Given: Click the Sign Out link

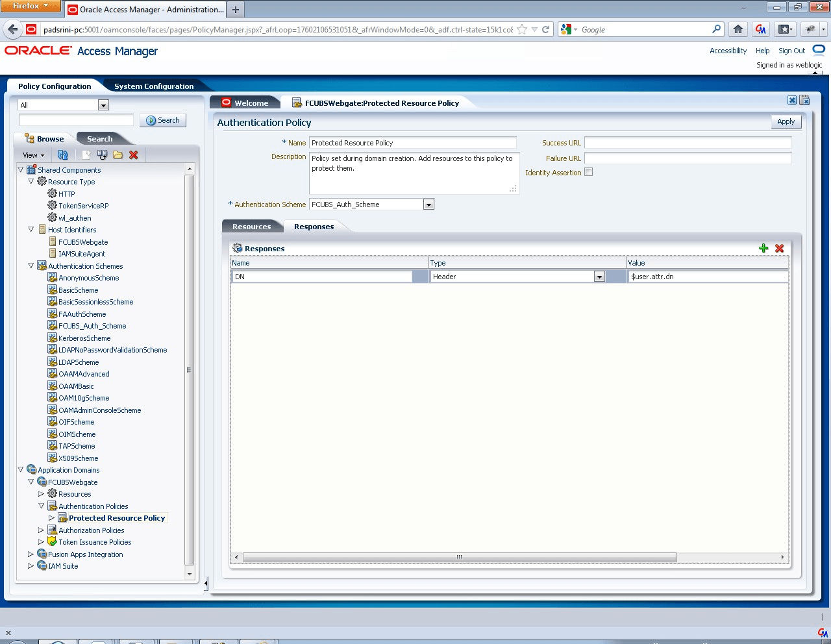Looking at the screenshot, I should [x=791, y=51].
